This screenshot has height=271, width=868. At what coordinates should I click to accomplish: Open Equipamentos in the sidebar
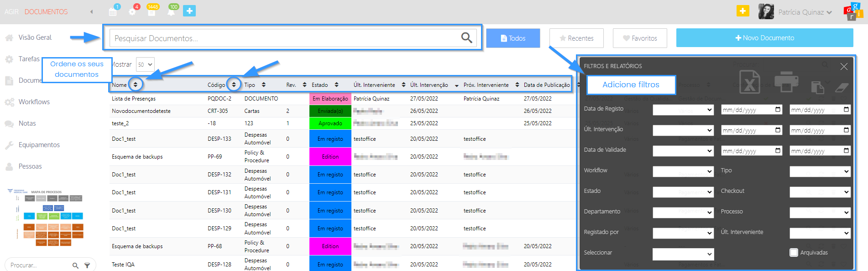pos(39,145)
